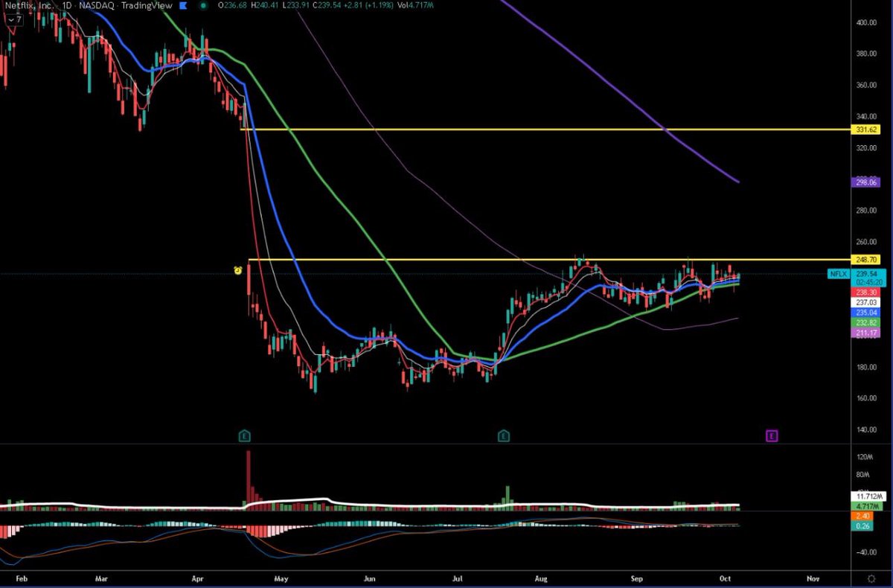Click the Nov label on the time axis

[x=813, y=578]
